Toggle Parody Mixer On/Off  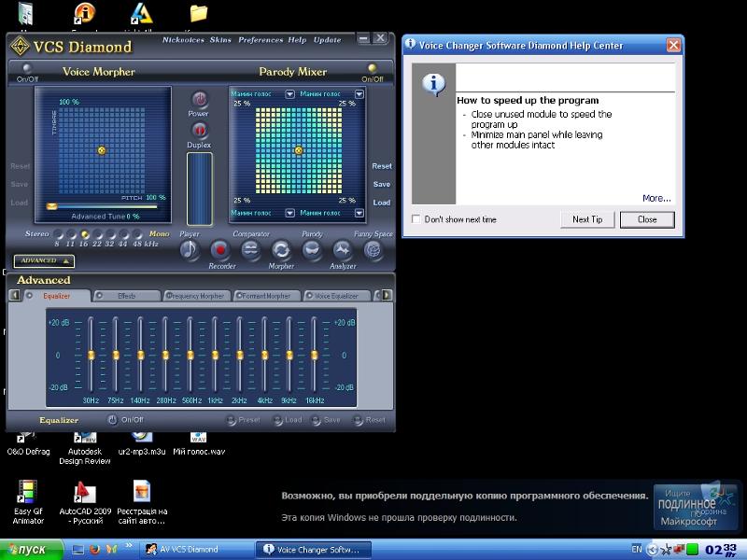tap(373, 68)
